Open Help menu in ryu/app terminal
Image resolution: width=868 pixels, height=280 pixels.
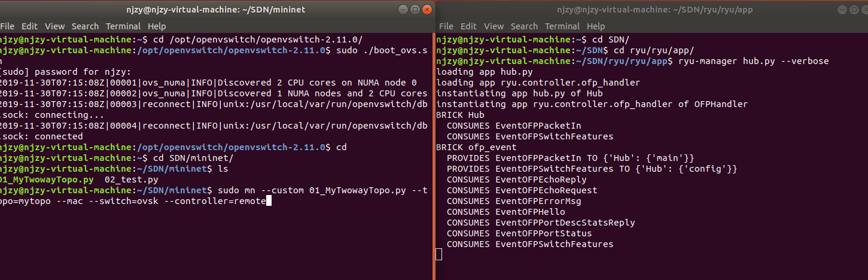point(596,26)
